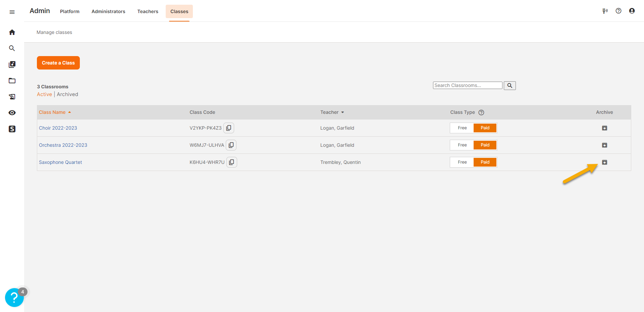Set Choir 2022-2023 to Free
644x312 pixels.
(x=462, y=128)
